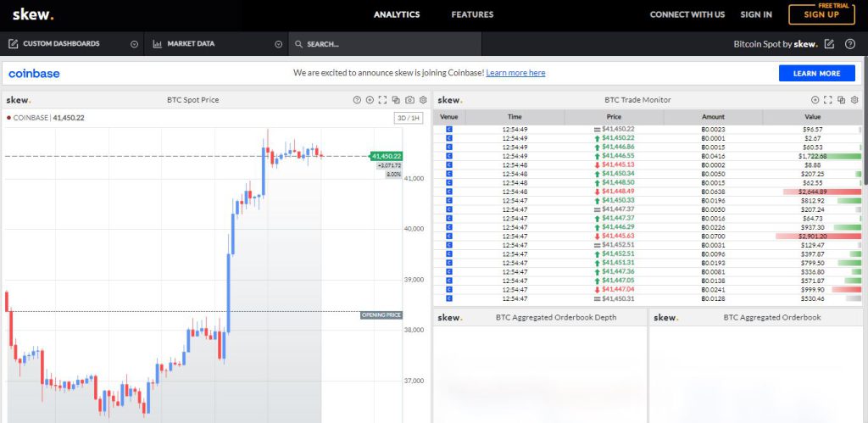Click the duplicate icon on BTC Trade Monitor
The height and width of the screenshot is (423, 868).
click(842, 100)
